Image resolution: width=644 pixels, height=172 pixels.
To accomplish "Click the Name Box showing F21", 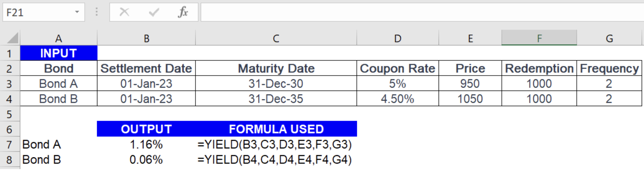I will point(35,12).
